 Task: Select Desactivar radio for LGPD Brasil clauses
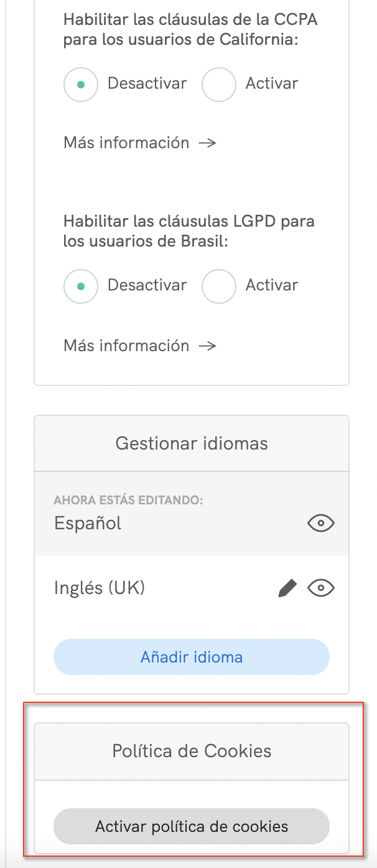[81, 286]
